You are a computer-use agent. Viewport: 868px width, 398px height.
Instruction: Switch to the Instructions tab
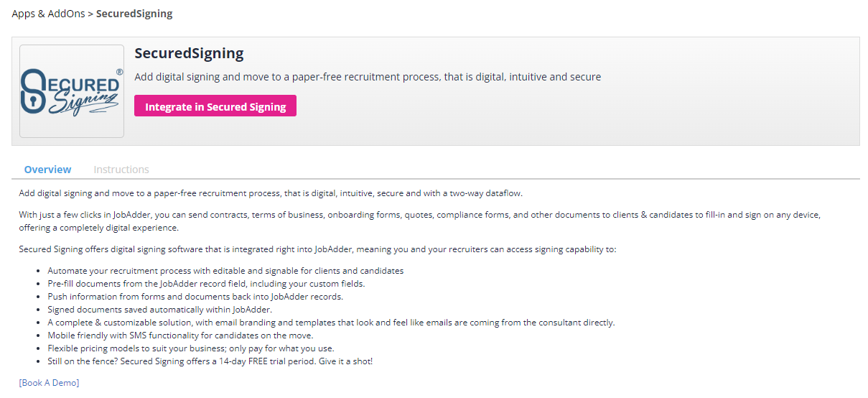pyautogui.click(x=121, y=170)
